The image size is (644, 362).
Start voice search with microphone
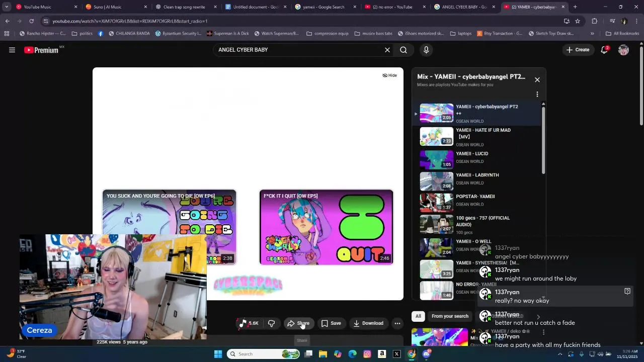pyautogui.click(x=426, y=50)
